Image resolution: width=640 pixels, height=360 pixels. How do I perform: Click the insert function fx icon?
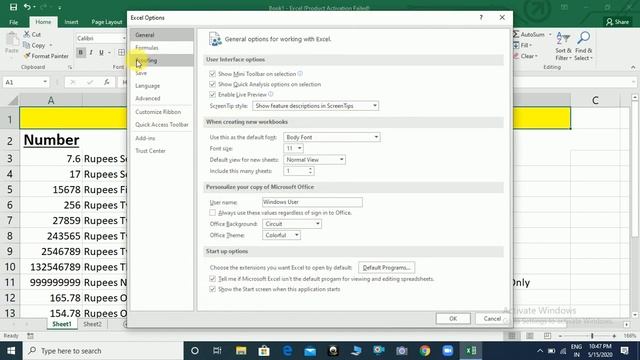[x=107, y=82]
